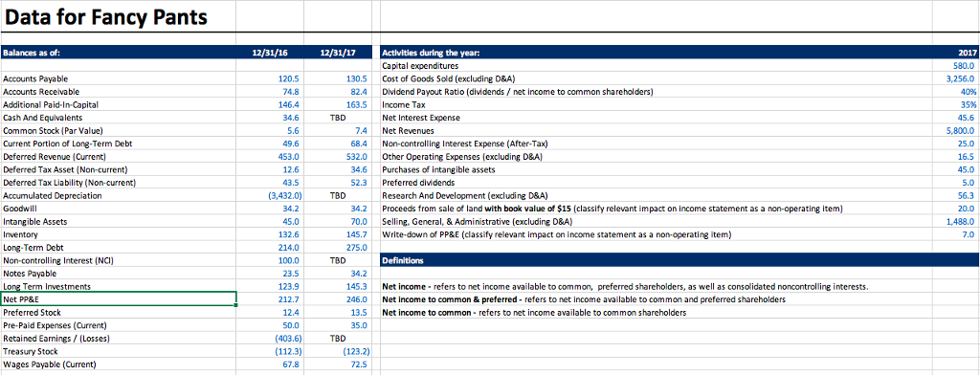Select the TBD cell for Non-controlling Interest
The height and width of the screenshot is (375, 980).
pos(338,260)
